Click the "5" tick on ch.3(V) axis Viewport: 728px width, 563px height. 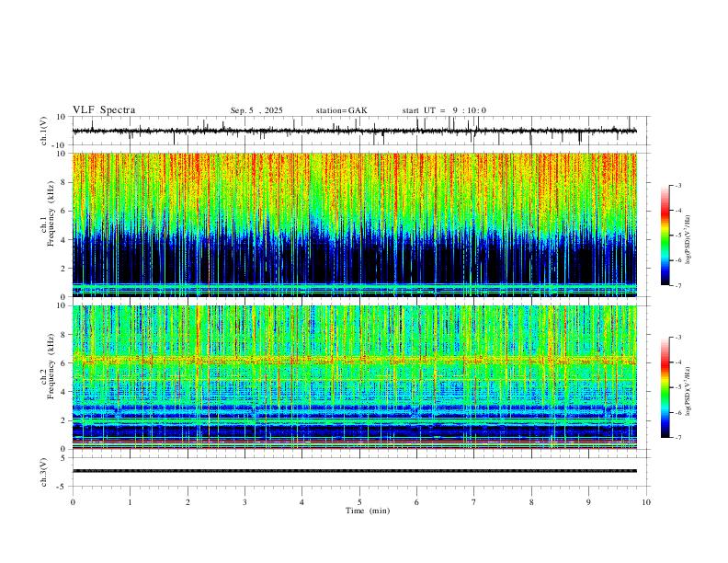click(64, 458)
